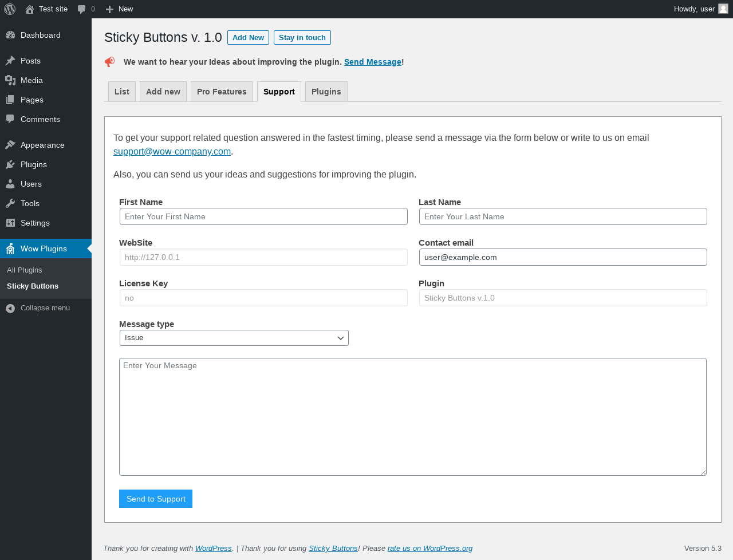Open the Howdy user account menu

[x=701, y=9]
